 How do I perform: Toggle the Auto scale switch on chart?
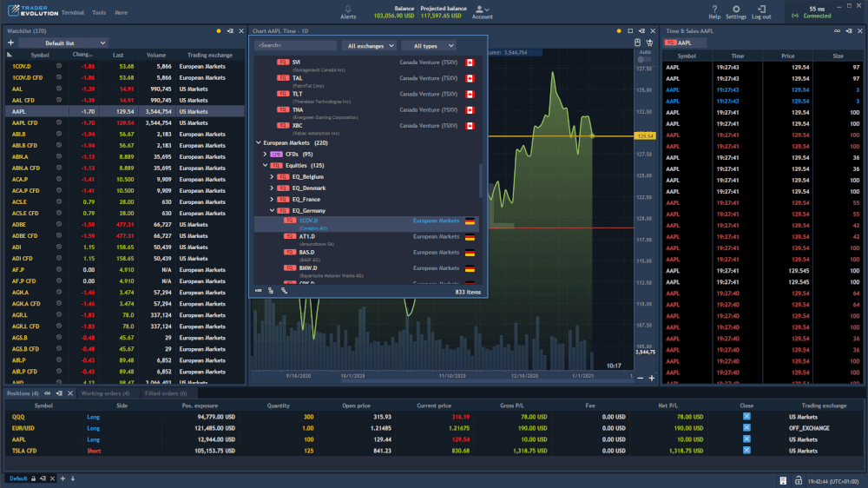pos(644,59)
